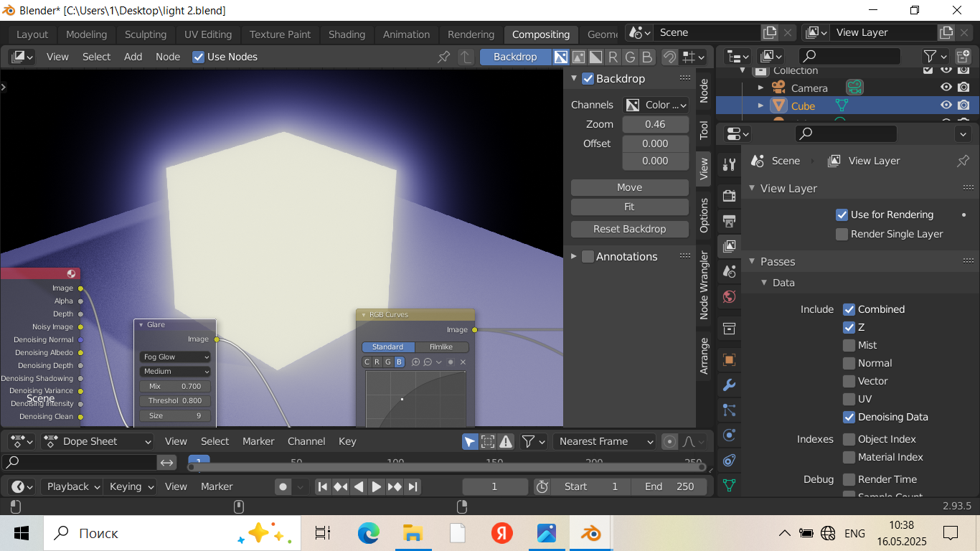Open Microsoft Edge from the taskbar
The width and height of the screenshot is (980, 551).
tap(368, 533)
